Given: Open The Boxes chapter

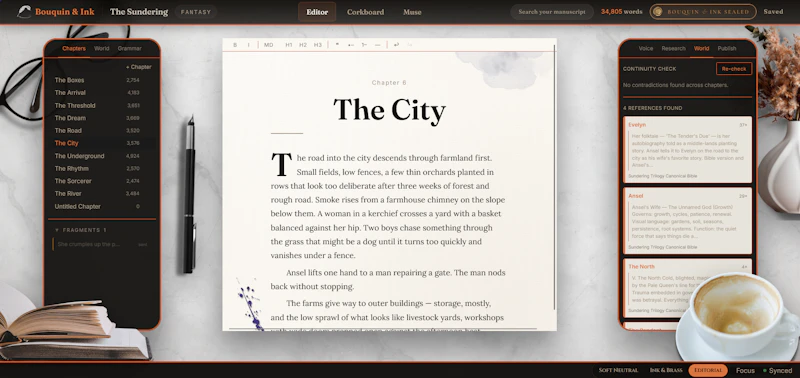Looking at the screenshot, I should click(x=97, y=80).
